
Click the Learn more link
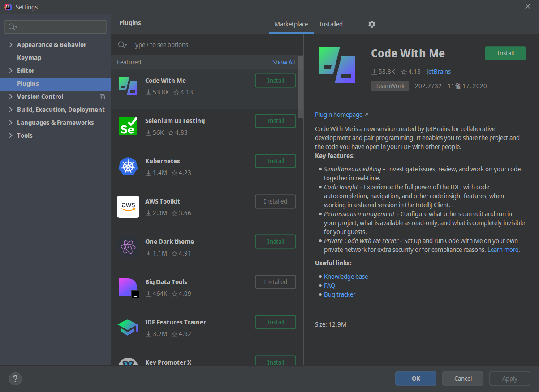coord(503,250)
